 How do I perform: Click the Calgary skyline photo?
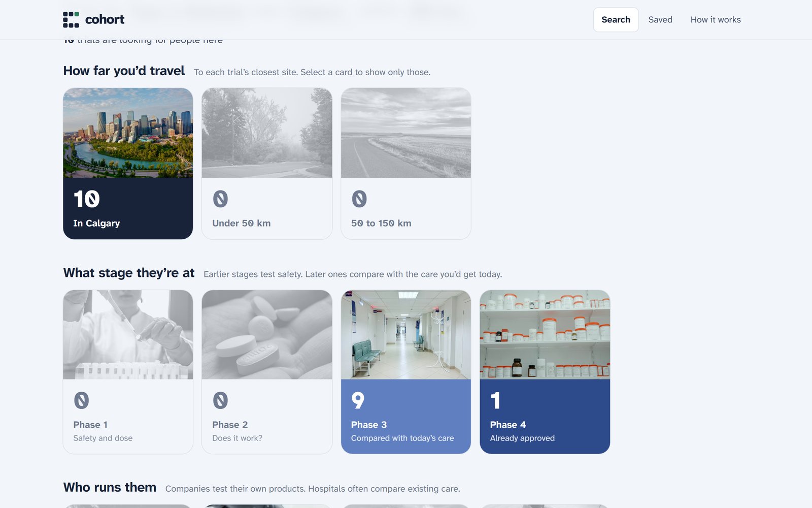pyautogui.click(x=128, y=133)
